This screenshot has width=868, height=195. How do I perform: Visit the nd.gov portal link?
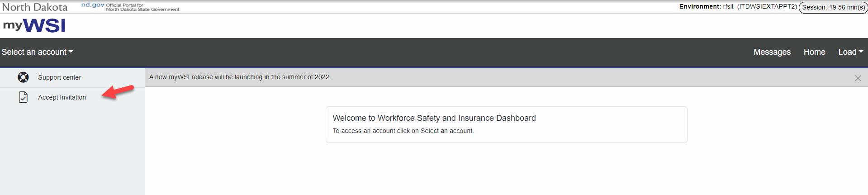(x=93, y=5)
